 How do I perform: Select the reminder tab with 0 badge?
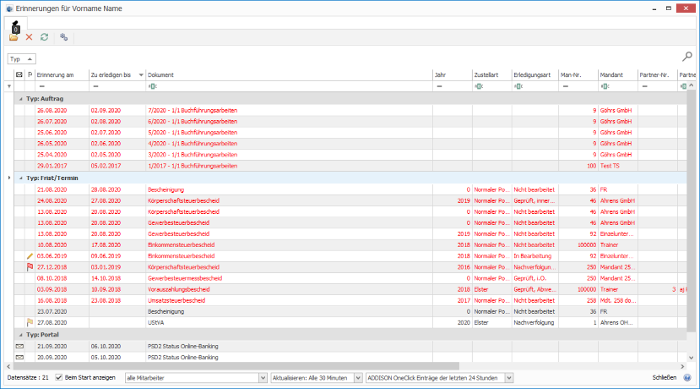click(x=16, y=26)
